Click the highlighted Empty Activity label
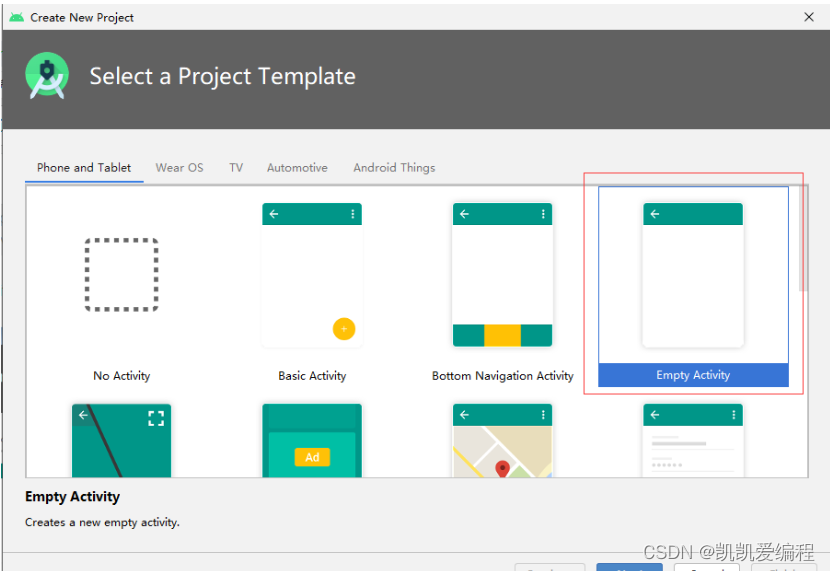 [693, 375]
